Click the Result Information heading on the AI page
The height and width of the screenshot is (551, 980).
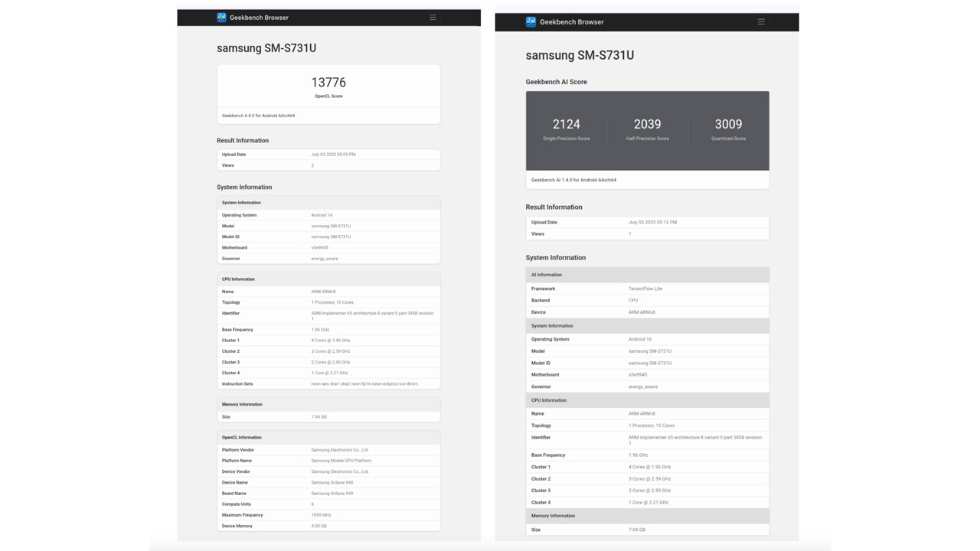coord(554,207)
